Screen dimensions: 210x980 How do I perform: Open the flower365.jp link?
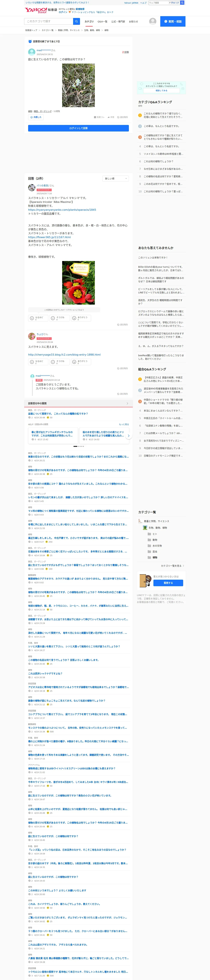click(49, 237)
